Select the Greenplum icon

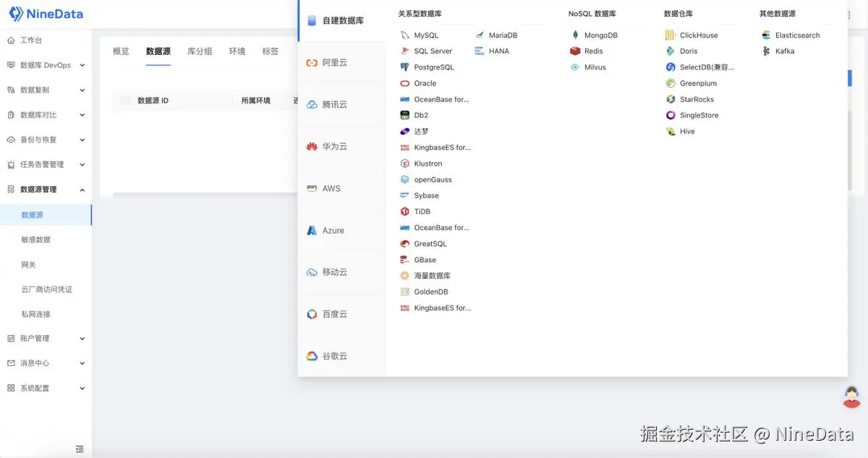pyautogui.click(x=671, y=83)
